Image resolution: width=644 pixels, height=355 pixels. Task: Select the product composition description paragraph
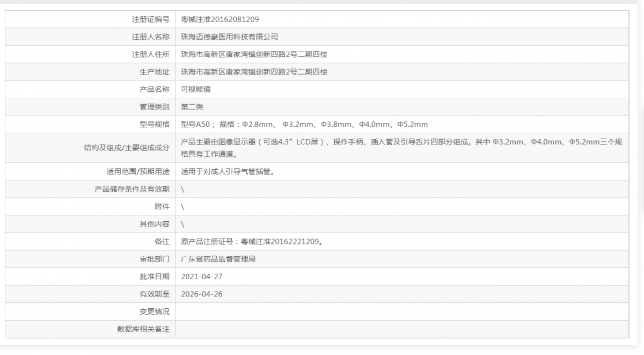click(x=401, y=148)
